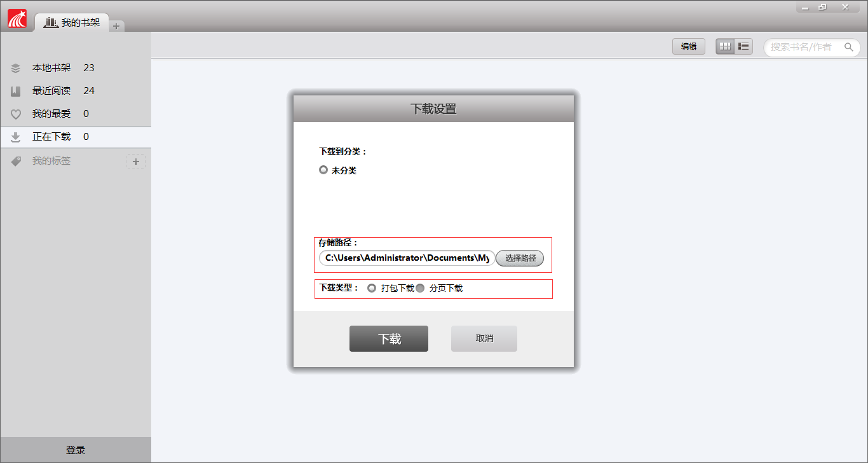Add a new tag with plus button
The image size is (868, 463).
pyautogui.click(x=135, y=162)
